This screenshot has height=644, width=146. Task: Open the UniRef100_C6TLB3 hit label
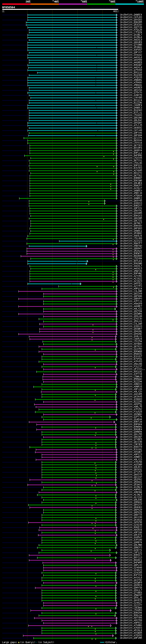(x=131, y=17)
